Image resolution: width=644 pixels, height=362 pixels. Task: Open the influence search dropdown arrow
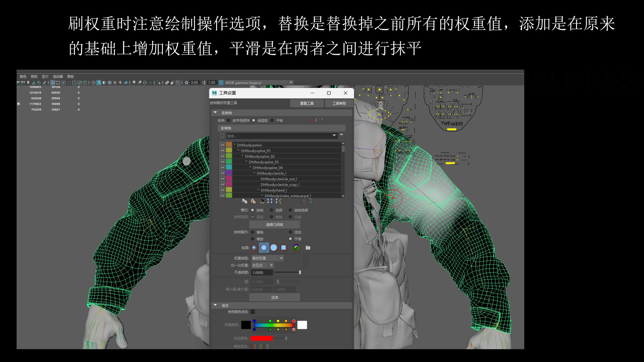(334, 135)
